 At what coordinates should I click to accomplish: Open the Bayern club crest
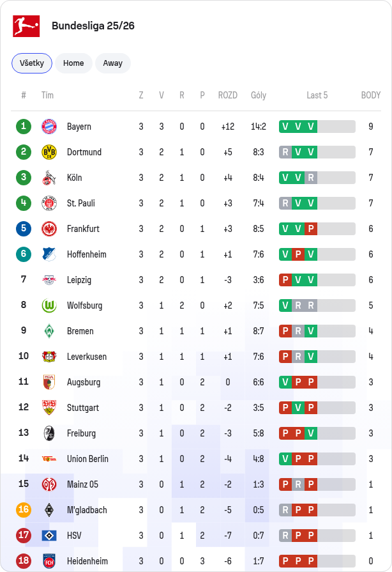pyautogui.click(x=49, y=127)
